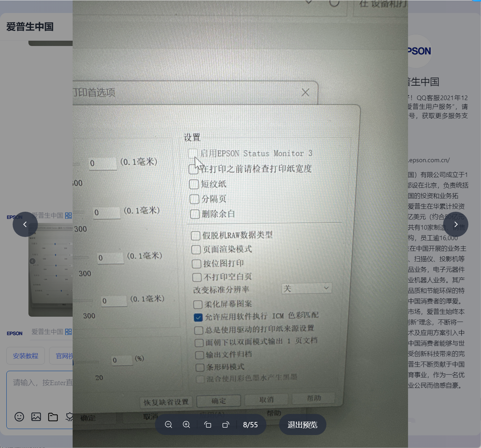Tick the 不打印空白页 checkbox in photo
Image resolution: width=481 pixels, height=448 pixels.
click(197, 277)
